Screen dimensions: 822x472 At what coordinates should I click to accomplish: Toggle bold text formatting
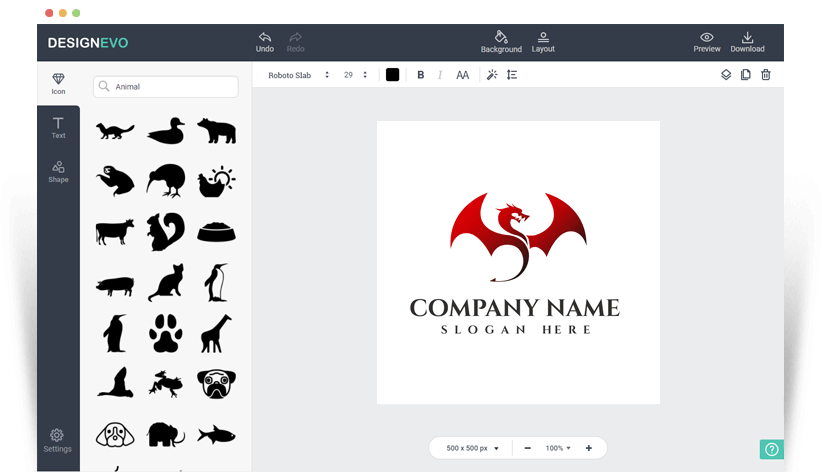tap(420, 75)
